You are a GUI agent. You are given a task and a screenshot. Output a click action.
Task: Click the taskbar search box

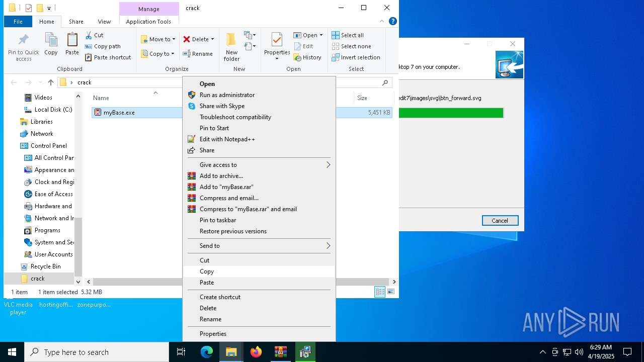tap(97, 352)
